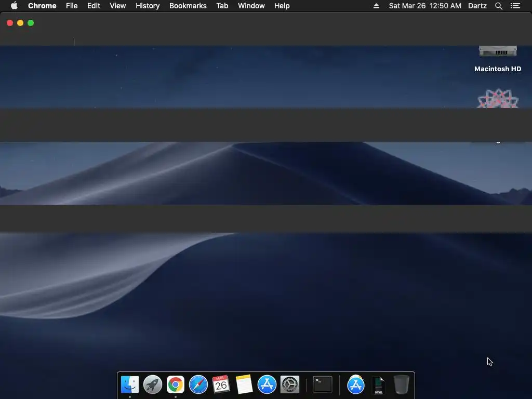Open the History menu
The width and height of the screenshot is (532, 399).
point(148,6)
